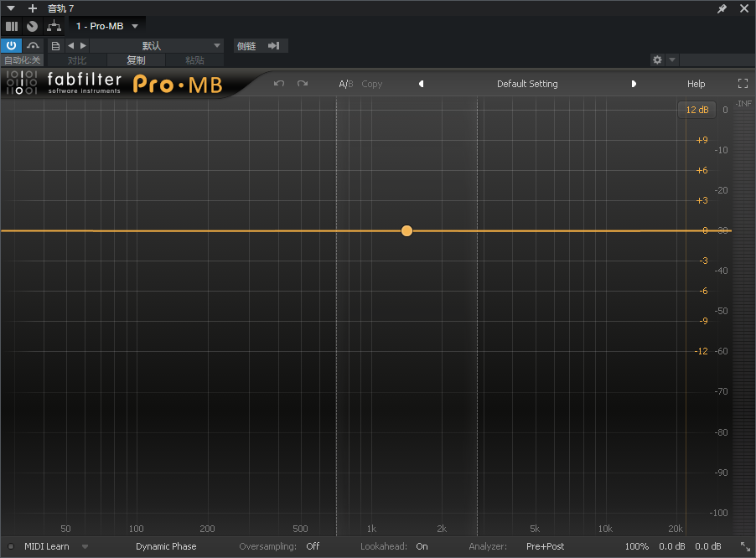Open the Default Setting preset menu
The image size is (756, 558).
(x=527, y=84)
